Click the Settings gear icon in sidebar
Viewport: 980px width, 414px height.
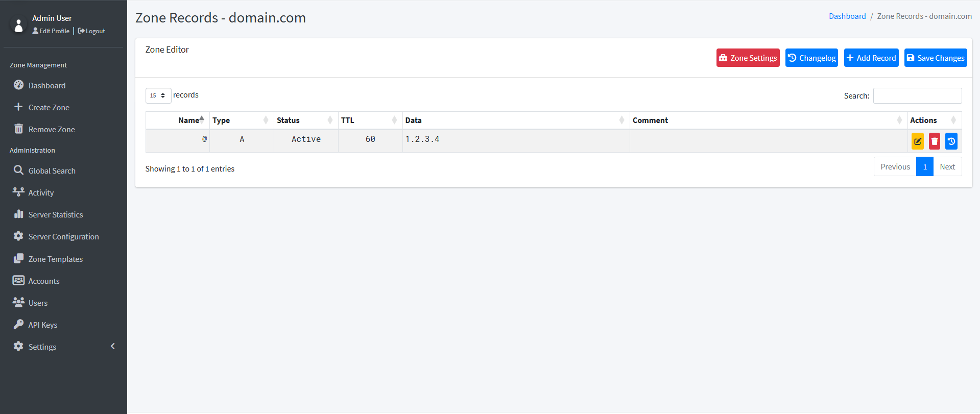click(18, 347)
